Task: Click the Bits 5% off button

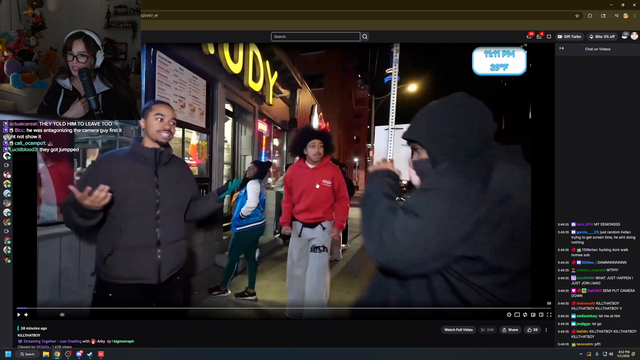Action: click(602, 36)
